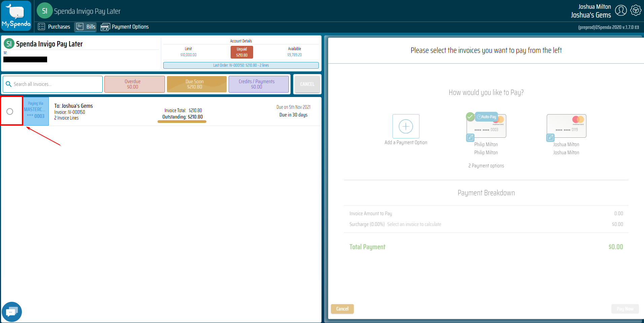Focus the Search all Invoices field
Screen dimensions: 644x323
point(53,84)
